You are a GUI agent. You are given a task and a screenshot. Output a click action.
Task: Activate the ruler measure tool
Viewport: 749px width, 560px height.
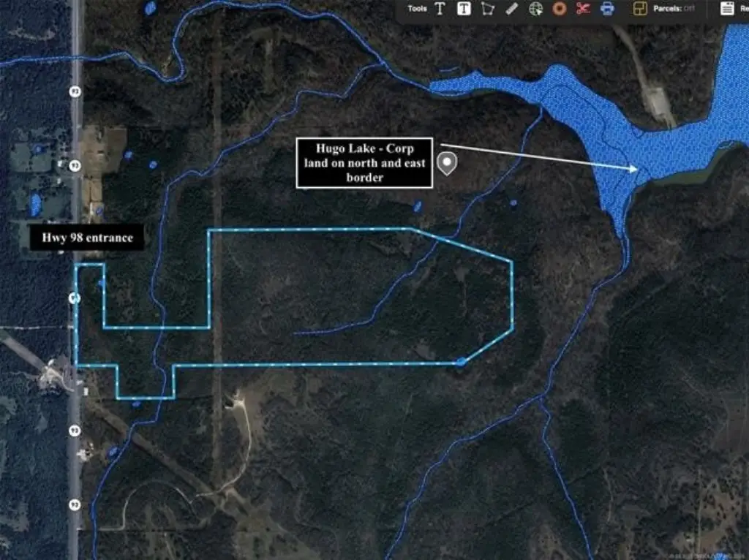point(512,9)
